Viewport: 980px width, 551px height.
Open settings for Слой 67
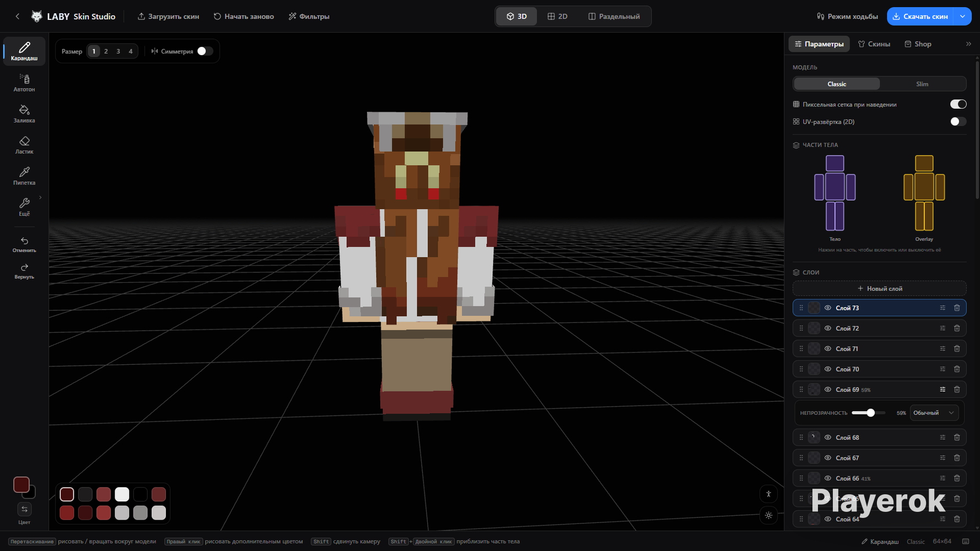click(x=943, y=458)
